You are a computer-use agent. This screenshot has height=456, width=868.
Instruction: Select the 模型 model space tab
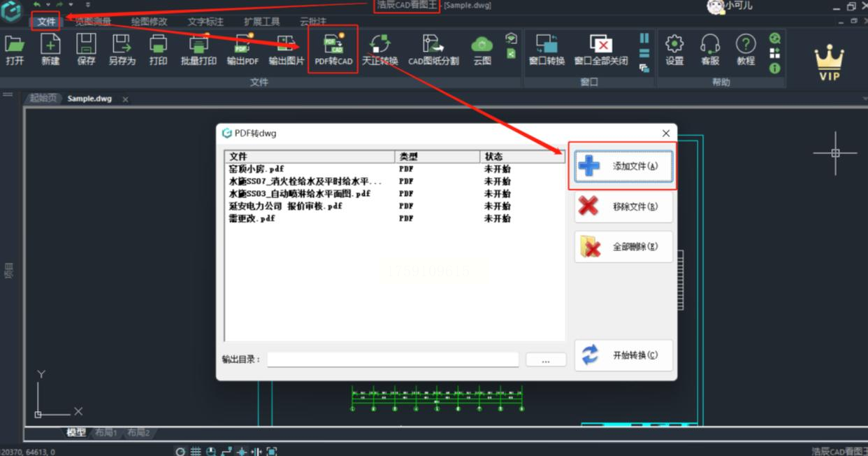tap(75, 432)
